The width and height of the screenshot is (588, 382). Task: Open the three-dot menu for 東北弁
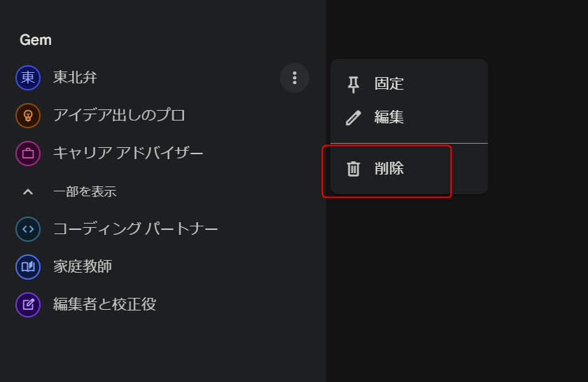pos(295,78)
